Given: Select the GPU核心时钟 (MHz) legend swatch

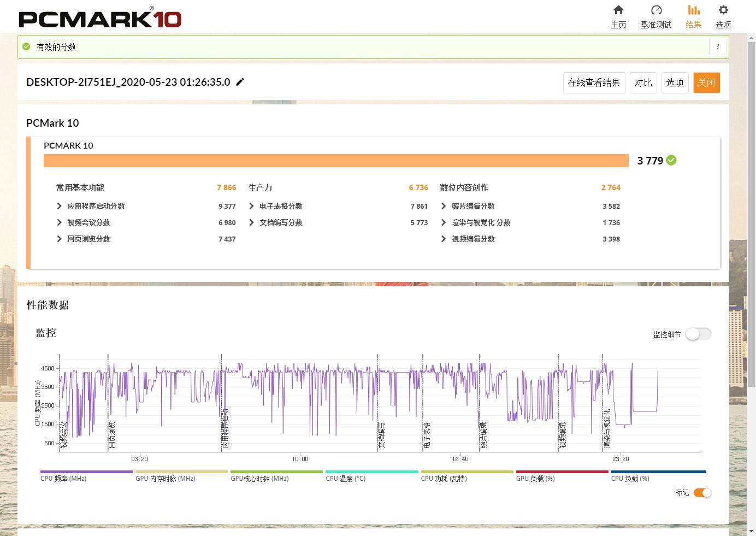Looking at the screenshot, I should [x=276, y=472].
